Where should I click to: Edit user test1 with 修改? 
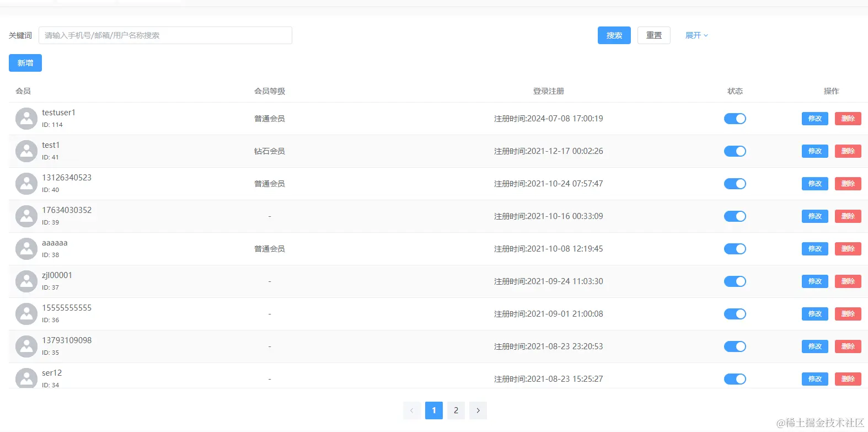[815, 151]
